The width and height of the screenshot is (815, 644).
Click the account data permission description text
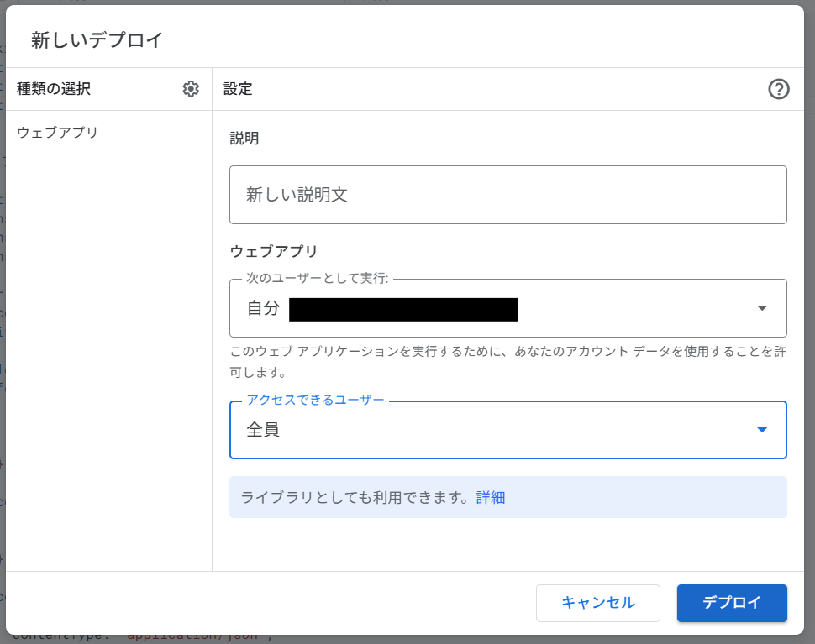[x=507, y=362]
